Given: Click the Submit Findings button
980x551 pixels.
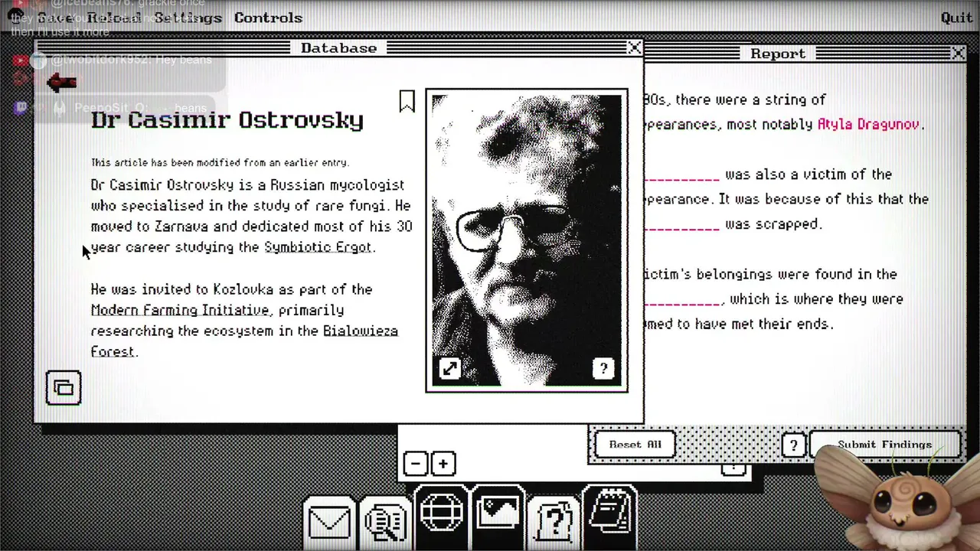Looking at the screenshot, I should tap(884, 445).
